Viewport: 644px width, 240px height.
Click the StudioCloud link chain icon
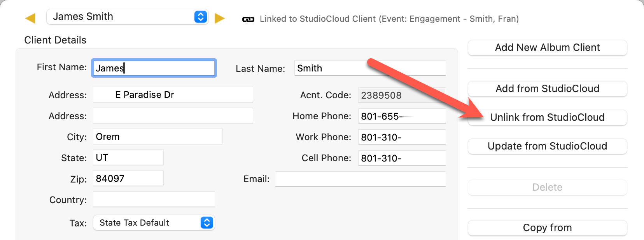(248, 19)
